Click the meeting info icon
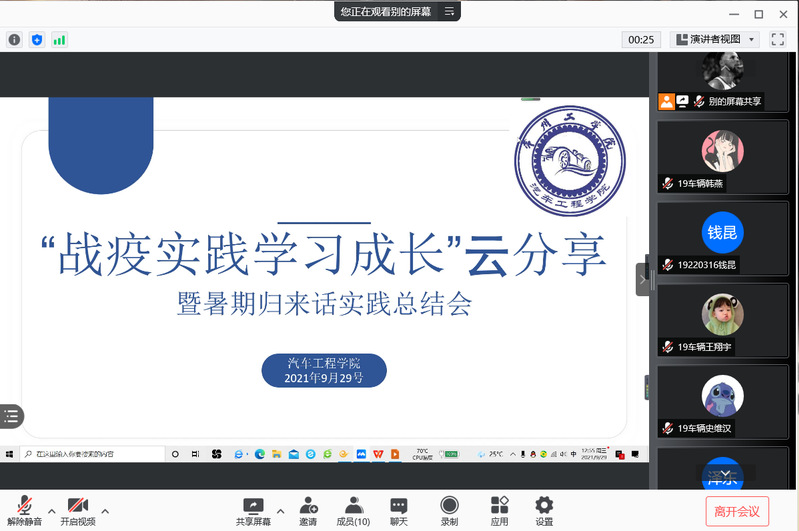The width and height of the screenshot is (799, 531). coord(14,40)
